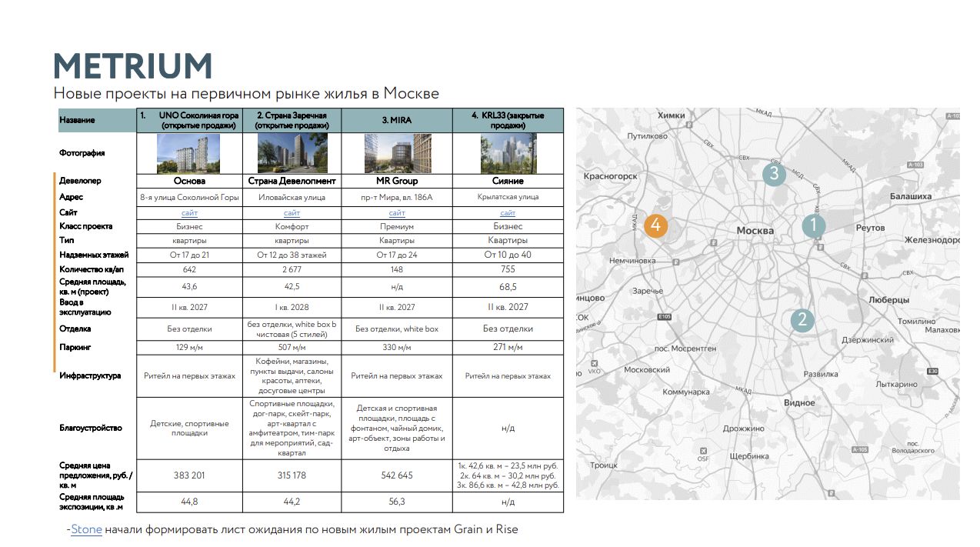Click the apartment count '2 677'

pyautogui.click(x=292, y=269)
